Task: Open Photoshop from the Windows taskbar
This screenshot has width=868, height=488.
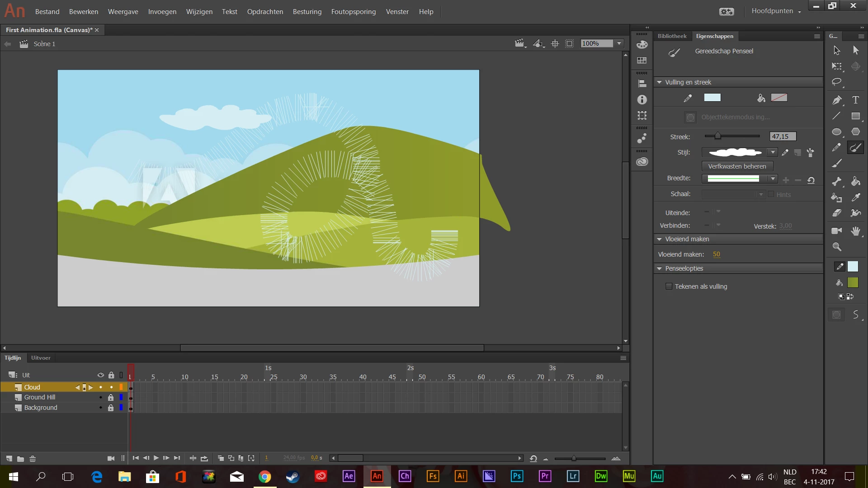Action: point(517,476)
